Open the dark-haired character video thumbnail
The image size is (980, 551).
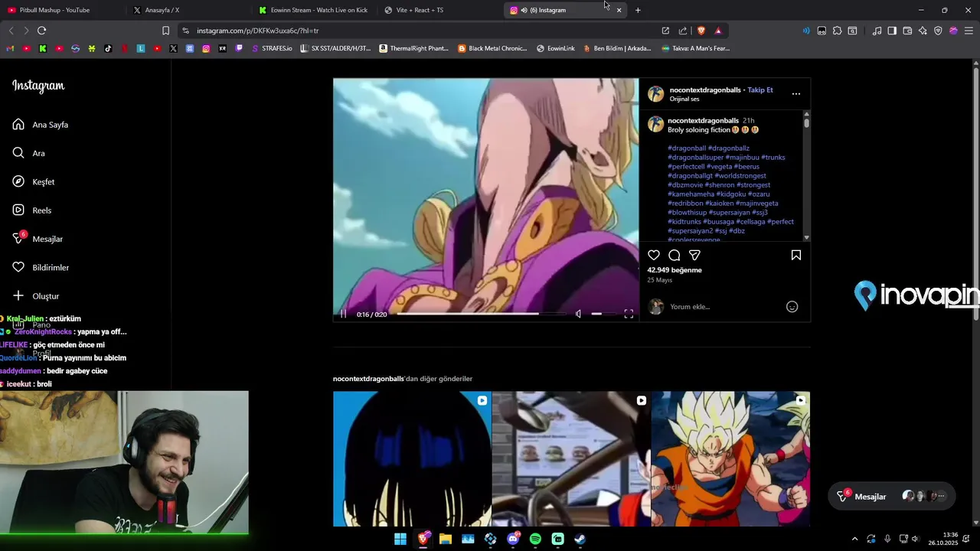click(412, 459)
